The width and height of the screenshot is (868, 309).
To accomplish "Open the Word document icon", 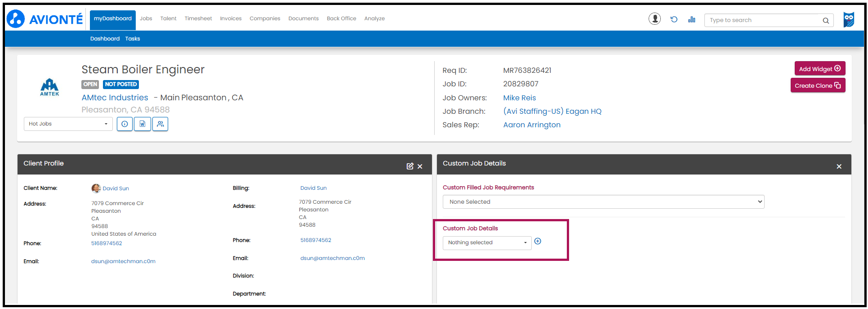I will 142,124.
